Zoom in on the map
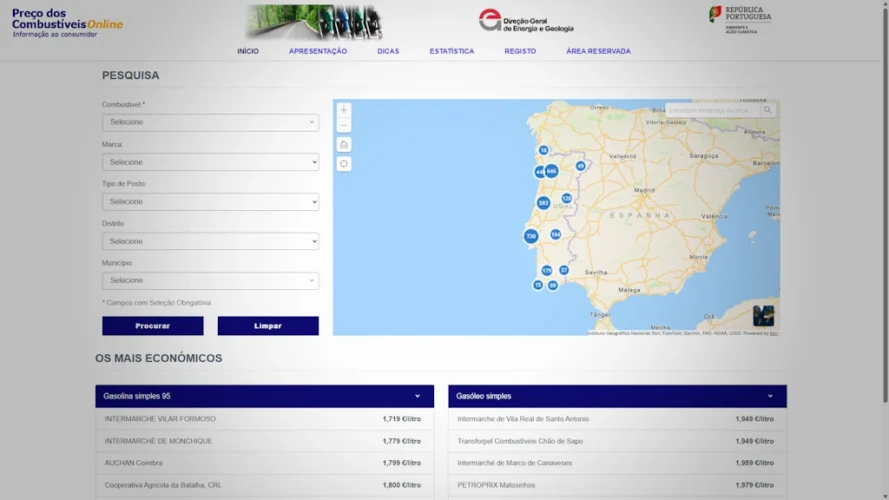 [x=344, y=110]
